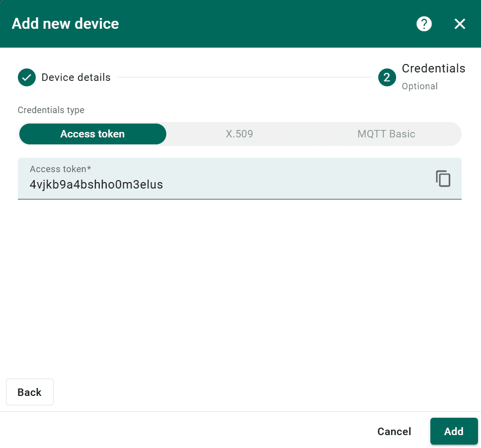The width and height of the screenshot is (481, 448).
Task: Go to the Device details step
Action: click(76, 77)
